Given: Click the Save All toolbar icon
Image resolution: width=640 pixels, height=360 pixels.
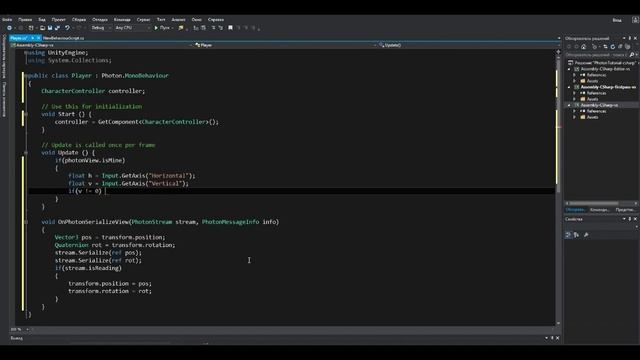Looking at the screenshot, I should (58, 28).
